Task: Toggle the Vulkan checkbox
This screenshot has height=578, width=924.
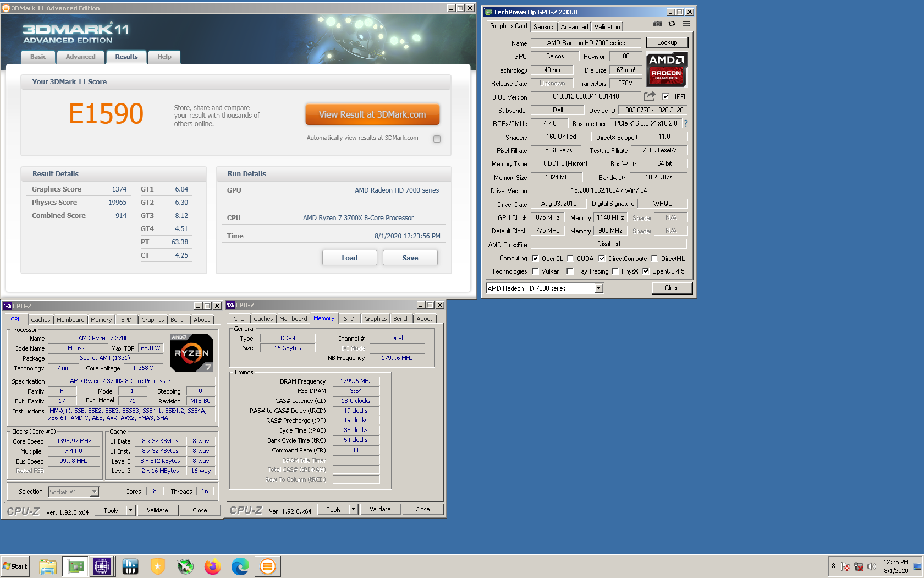Action: click(x=535, y=271)
